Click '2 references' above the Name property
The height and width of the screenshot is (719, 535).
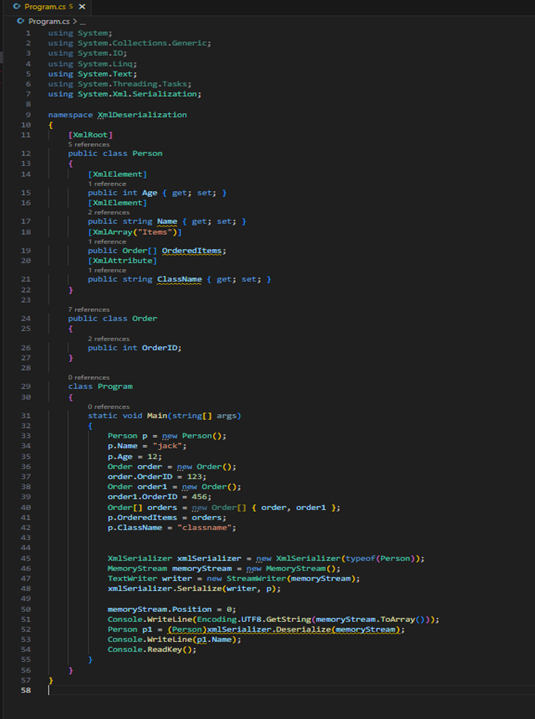click(x=109, y=212)
